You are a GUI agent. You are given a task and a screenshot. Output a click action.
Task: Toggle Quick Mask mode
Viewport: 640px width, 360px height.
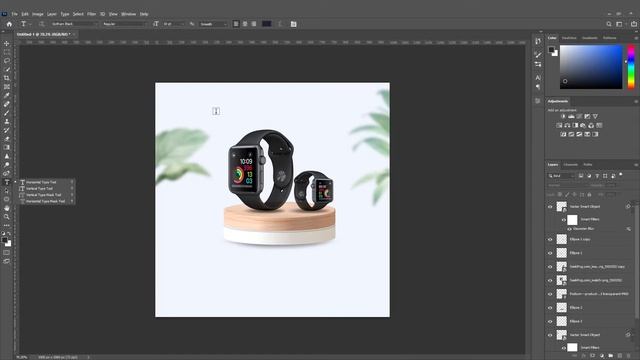coord(7,253)
